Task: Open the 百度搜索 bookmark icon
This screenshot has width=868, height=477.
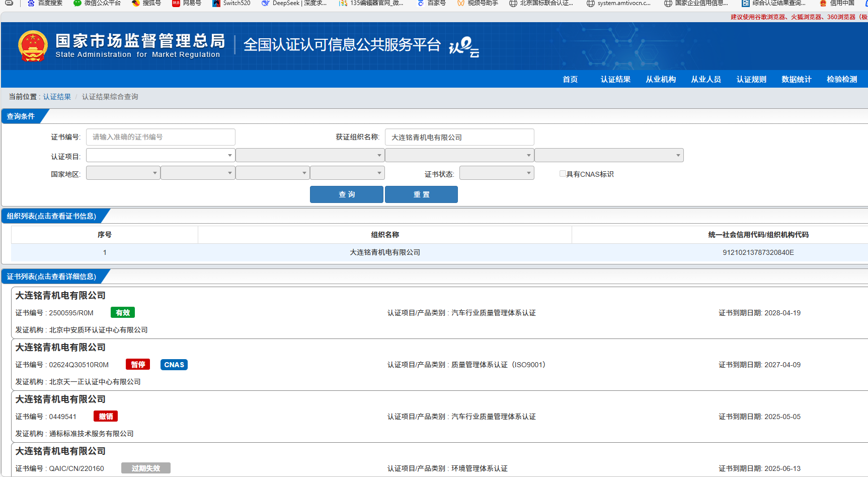Action: 31,3
